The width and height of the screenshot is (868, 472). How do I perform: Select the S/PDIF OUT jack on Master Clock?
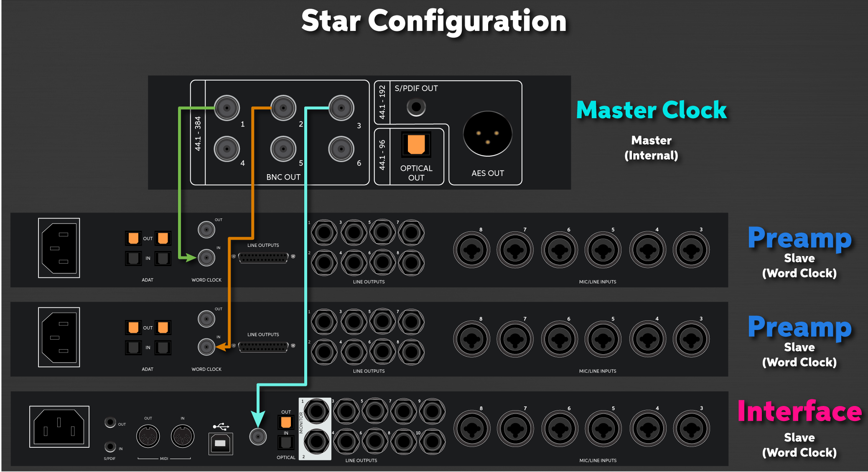coord(416,107)
